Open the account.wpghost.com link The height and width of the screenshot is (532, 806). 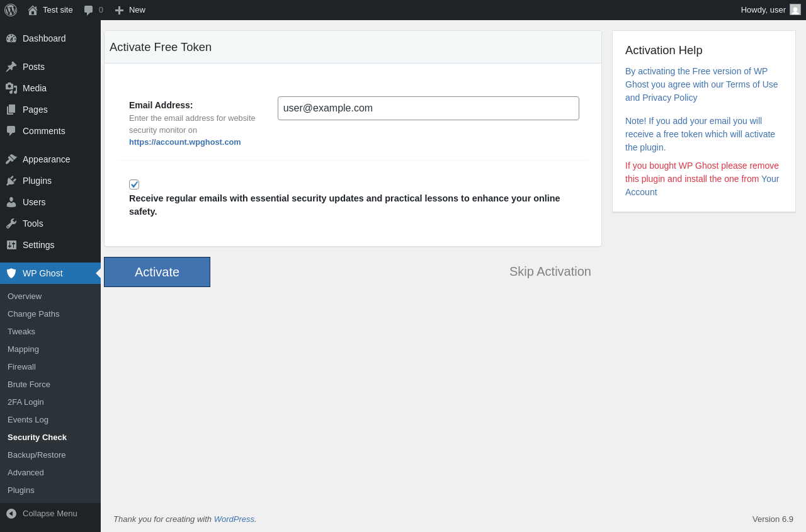184,142
